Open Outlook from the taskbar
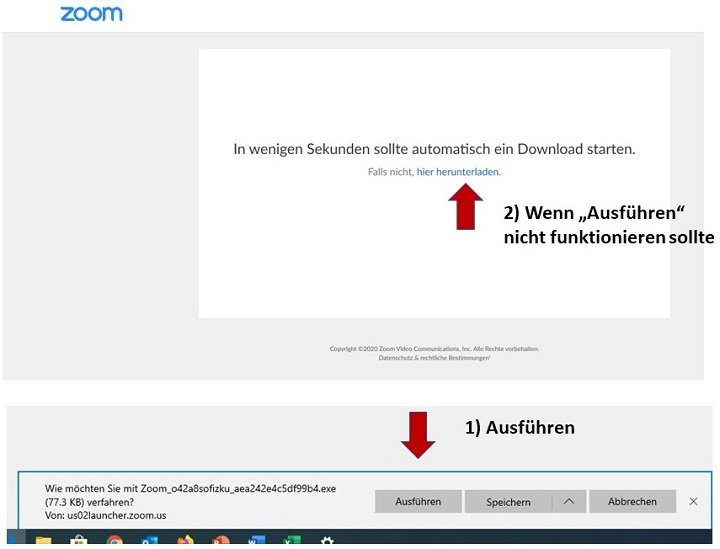The height and width of the screenshot is (549, 720). tap(150, 541)
